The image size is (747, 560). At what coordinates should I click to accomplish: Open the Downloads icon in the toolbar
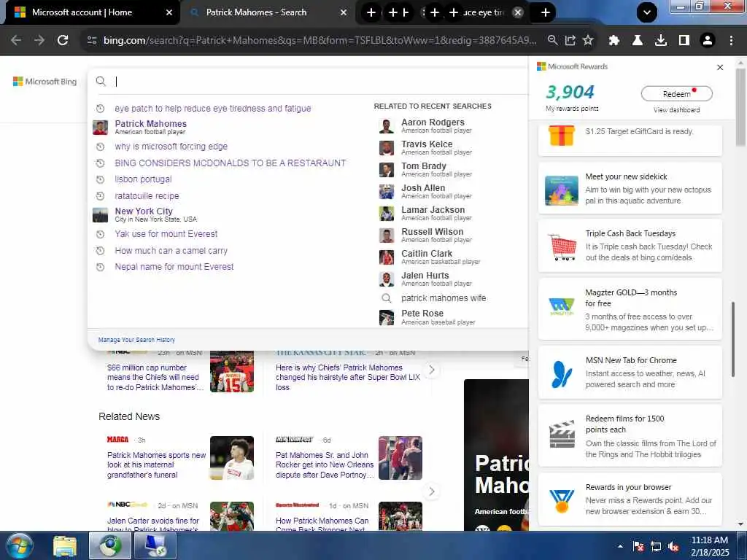(x=661, y=41)
